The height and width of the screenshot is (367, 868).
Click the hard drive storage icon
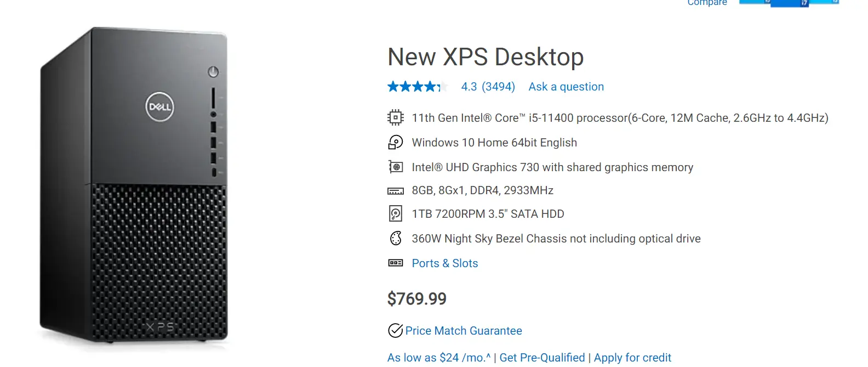coord(396,213)
